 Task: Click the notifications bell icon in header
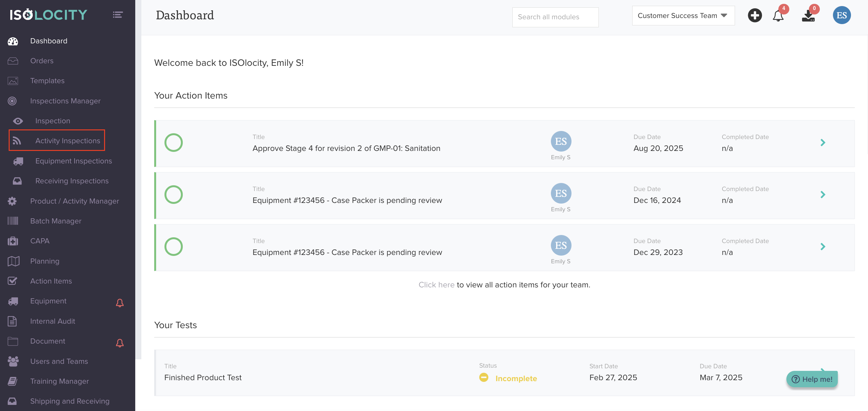point(778,16)
